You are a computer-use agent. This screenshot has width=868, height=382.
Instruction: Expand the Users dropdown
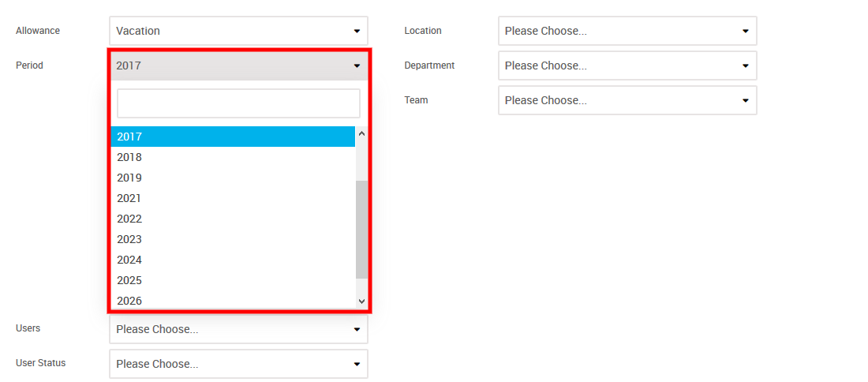pos(238,329)
